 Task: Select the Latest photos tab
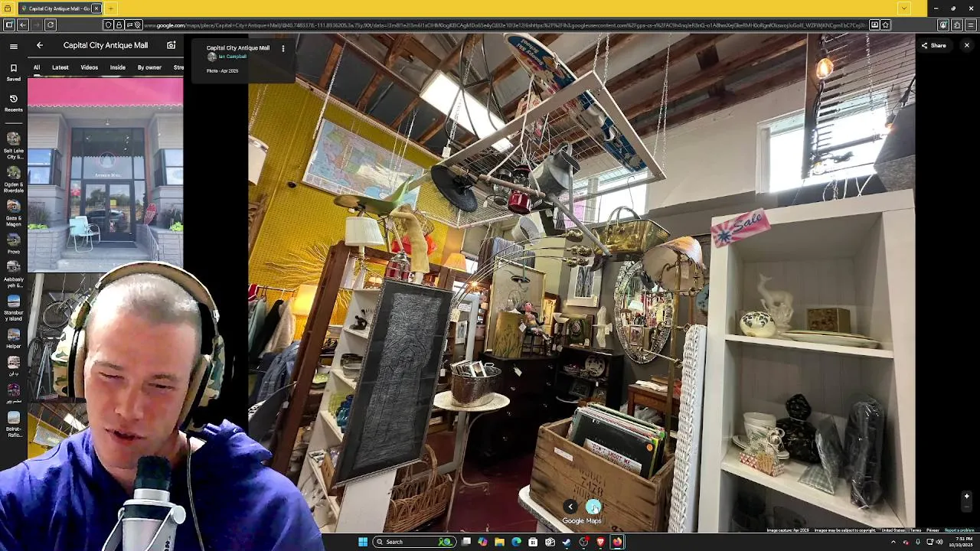tap(60, 67)
